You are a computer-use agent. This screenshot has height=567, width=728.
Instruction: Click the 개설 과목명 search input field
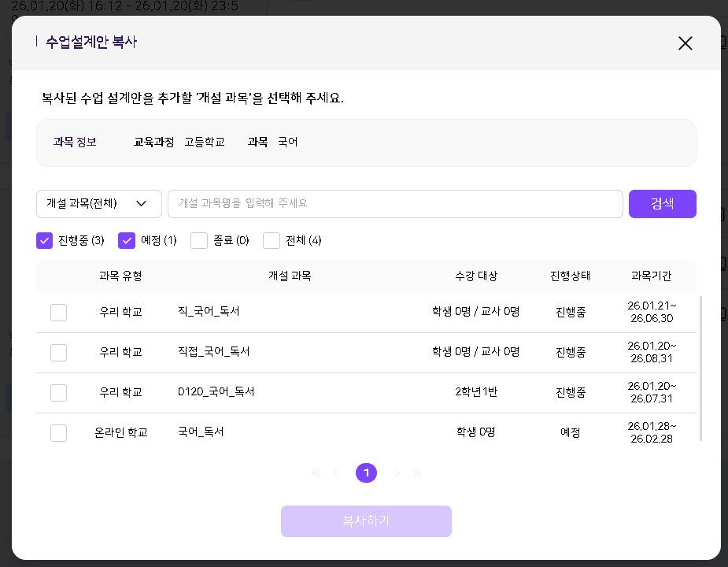point(395,204)
